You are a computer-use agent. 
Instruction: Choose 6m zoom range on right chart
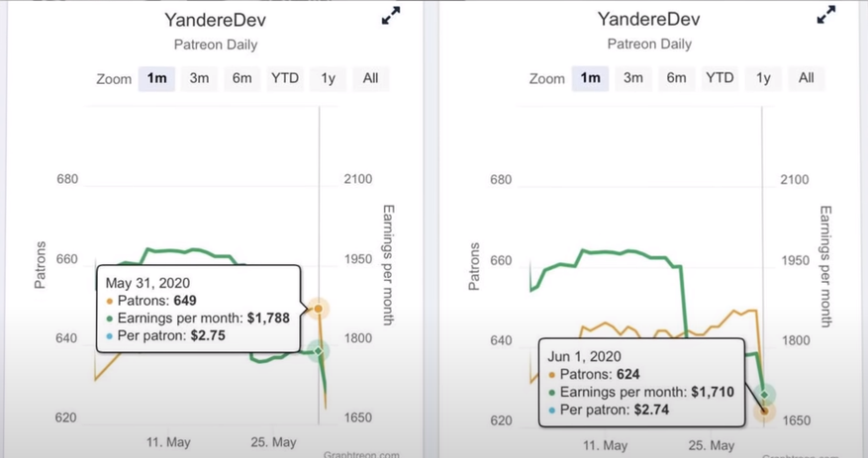click(676, 78)
